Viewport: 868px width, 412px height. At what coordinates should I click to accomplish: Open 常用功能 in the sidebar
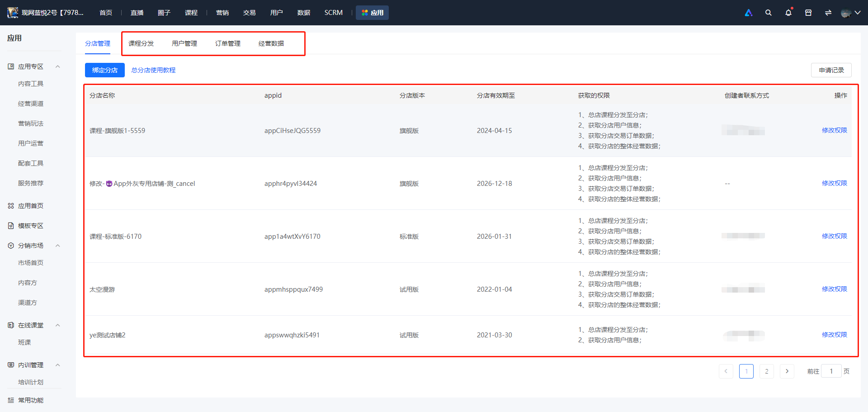31,400
